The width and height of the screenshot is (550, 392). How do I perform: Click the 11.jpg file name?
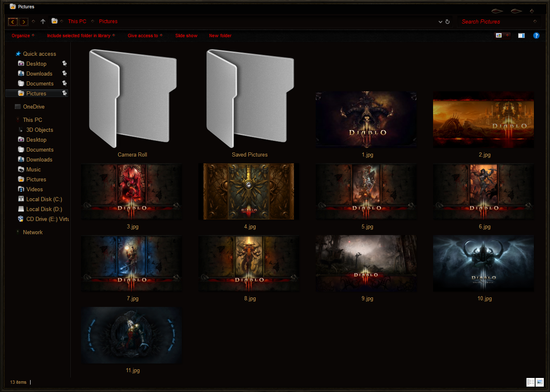coord(133,371)
